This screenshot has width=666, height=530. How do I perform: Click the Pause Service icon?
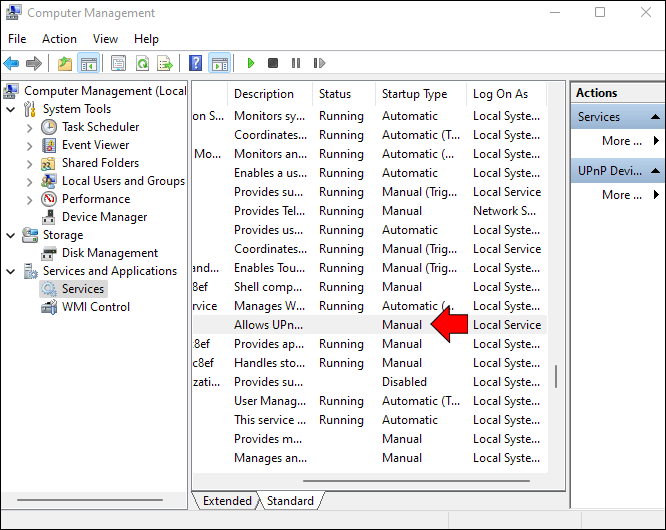click(296, 63)
